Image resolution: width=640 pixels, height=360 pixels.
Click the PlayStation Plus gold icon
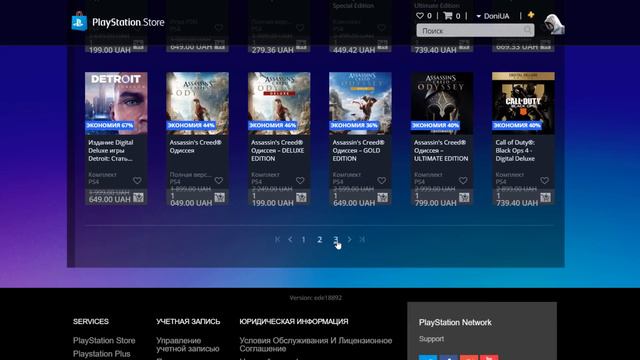(x=531, y=15)
